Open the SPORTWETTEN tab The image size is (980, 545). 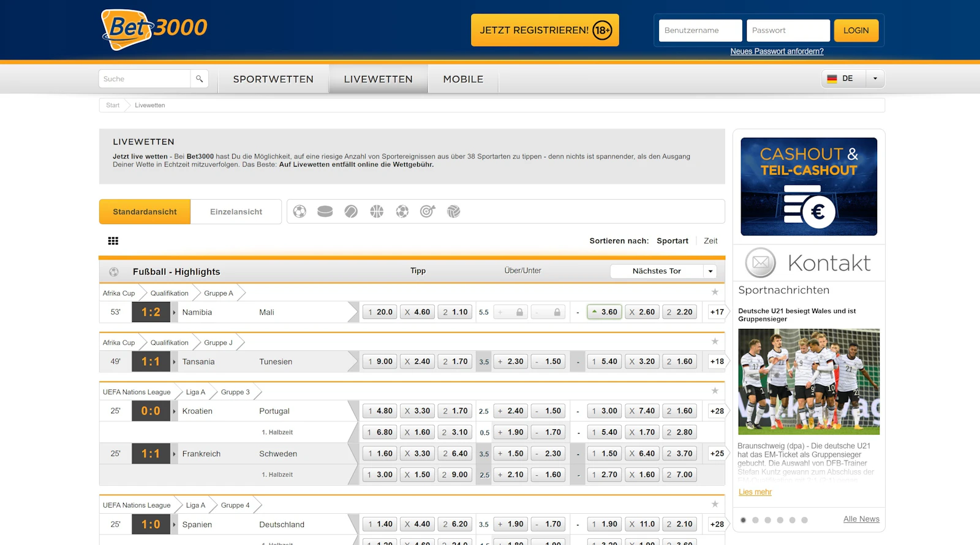tap(273, 79)
